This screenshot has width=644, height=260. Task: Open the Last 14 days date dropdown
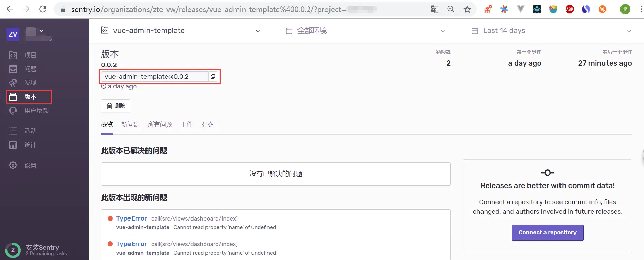(551, 31)
